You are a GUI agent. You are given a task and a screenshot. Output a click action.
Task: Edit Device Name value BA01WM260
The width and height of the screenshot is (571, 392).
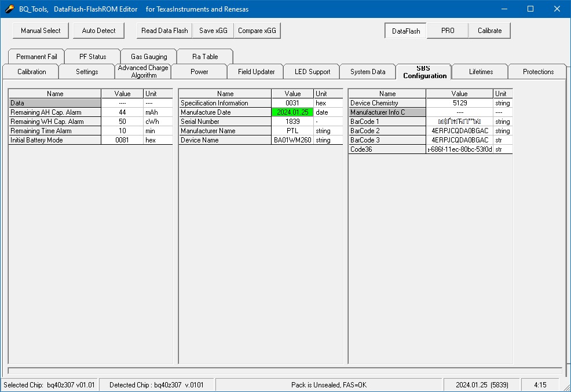[292, 140]
